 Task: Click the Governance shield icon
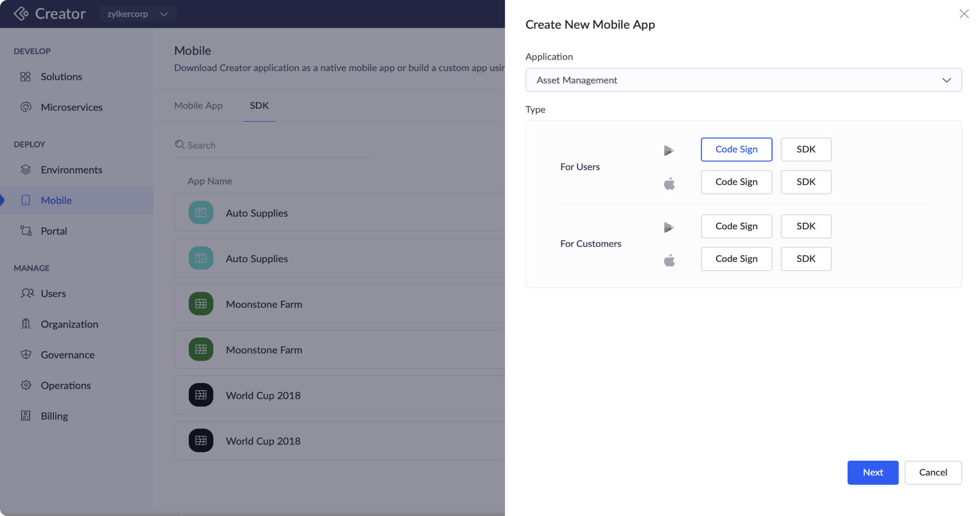26,355
